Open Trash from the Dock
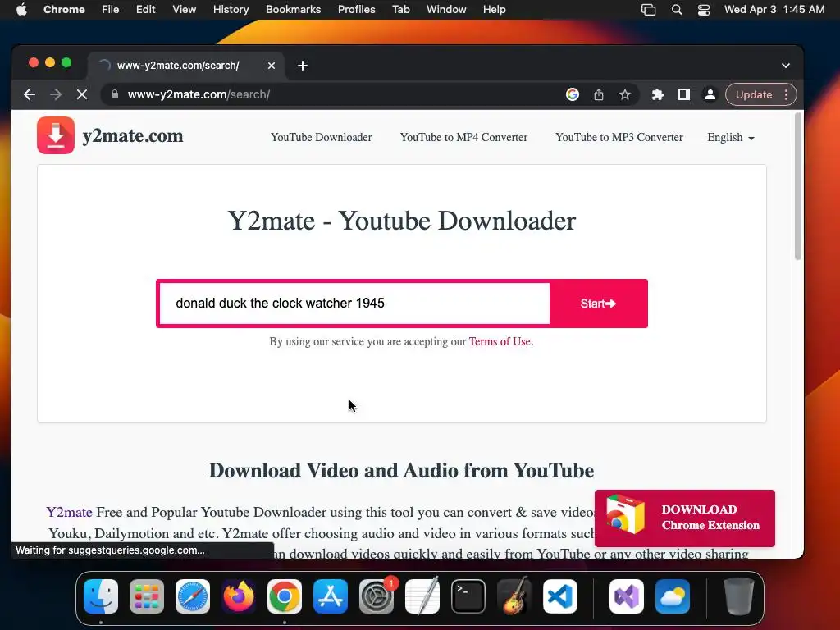Image resolution: width=840 pixels, height=630 pixels. pyautogui.click(x=739, y=596)
